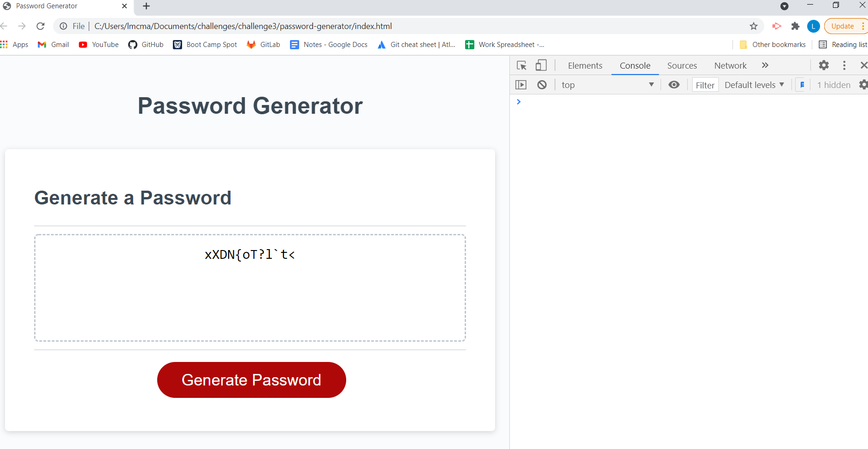Expand the hidden DevTools tabs chevron
Image resolution: width=868 pixels, height=449 pixels.
[765, 65]
